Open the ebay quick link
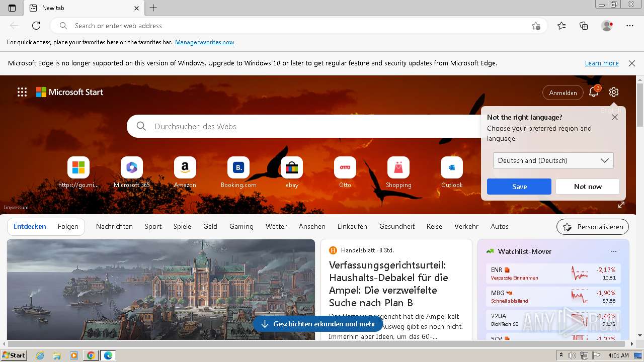Image resolution: width=644 pixels, height=362 pixels. pyautogui.click(x=292, y=172)
